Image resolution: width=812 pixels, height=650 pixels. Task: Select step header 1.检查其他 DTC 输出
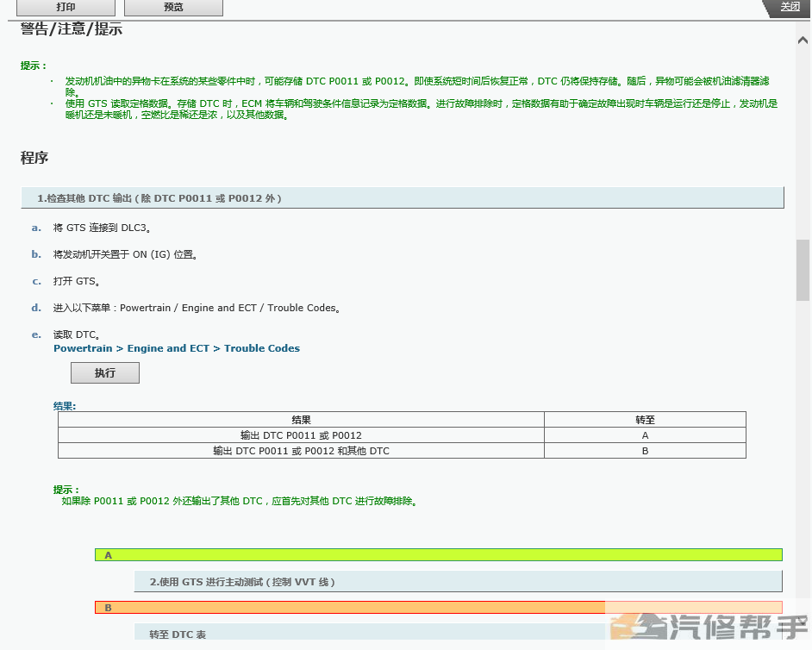point(403,198)
